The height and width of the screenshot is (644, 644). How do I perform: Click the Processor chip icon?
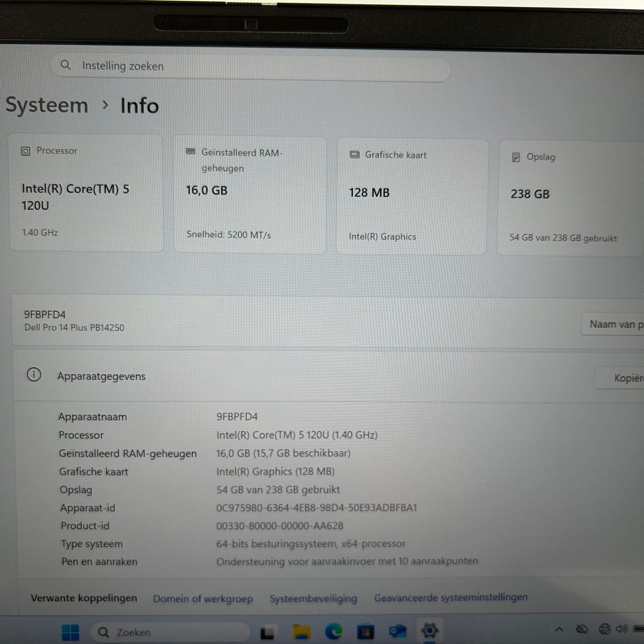[26, 151]
